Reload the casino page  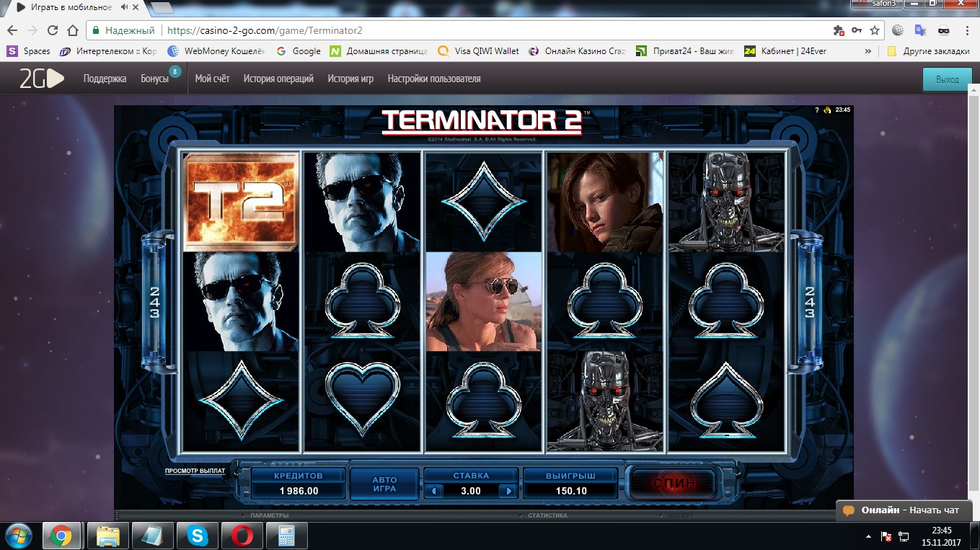[52, 30]
